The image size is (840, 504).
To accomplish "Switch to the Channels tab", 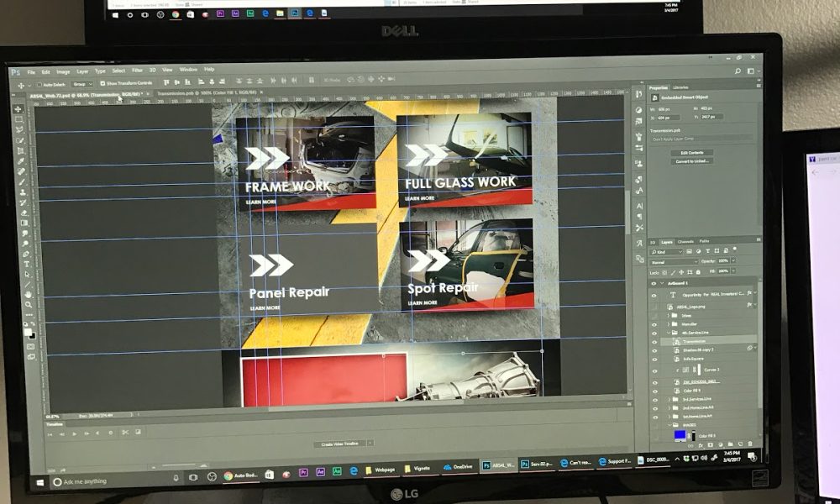I will [x=685, y=241].
